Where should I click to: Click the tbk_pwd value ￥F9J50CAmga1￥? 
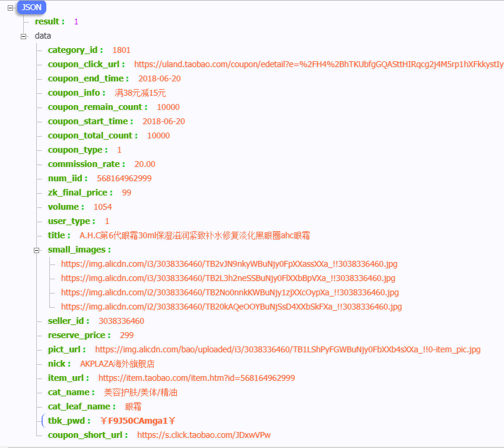click(x=138, y=421)
